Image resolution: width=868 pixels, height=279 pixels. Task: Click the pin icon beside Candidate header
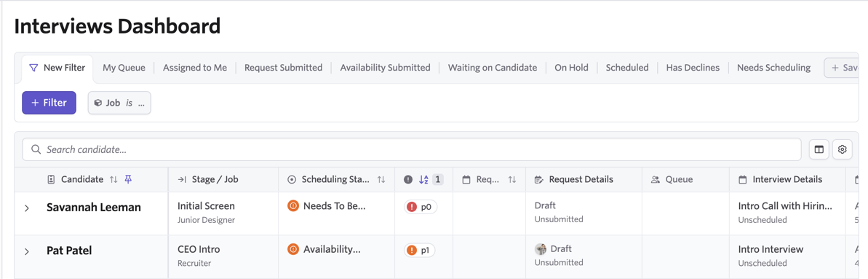point(129,179)
